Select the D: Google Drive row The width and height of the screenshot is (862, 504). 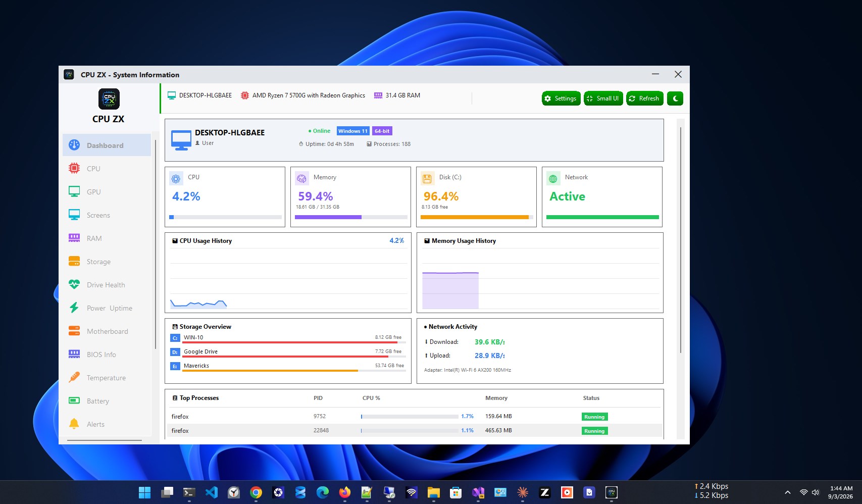point(288,352)
